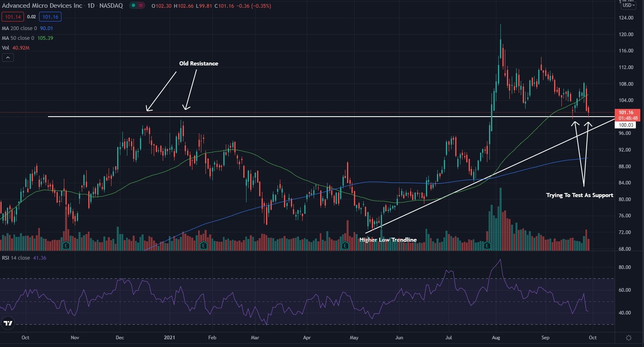Click the Aug label on time axis
Image resolution: width=644 pixels, height=347 pixels.
point(496,338)
